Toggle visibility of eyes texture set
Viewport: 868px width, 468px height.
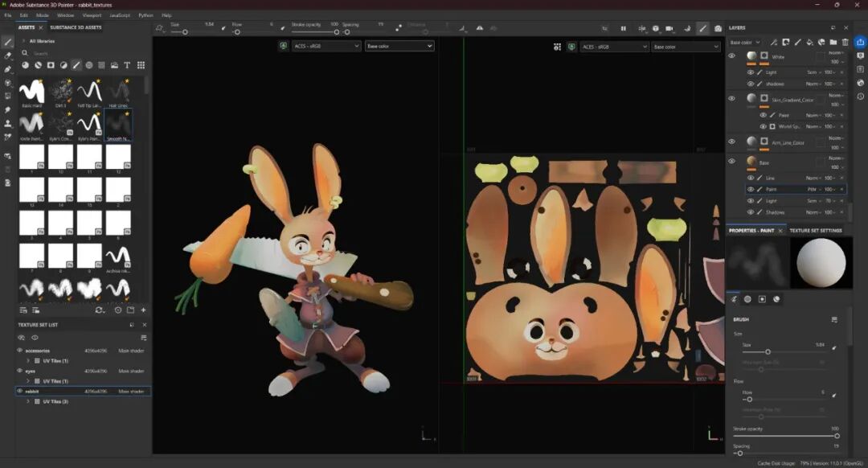coord(20,371)
